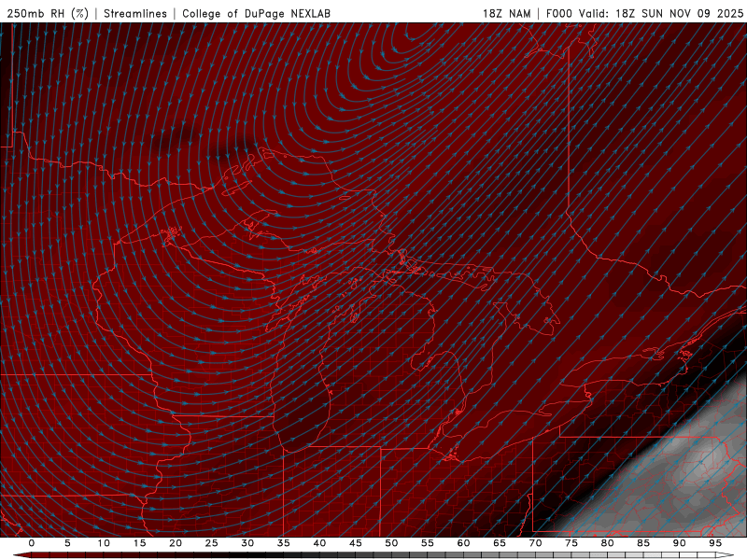Click the 60 value on the color scale
Image resolution: width=747 pixels, height=560 pixels.
pyautogui.click(x=463, y=543)
